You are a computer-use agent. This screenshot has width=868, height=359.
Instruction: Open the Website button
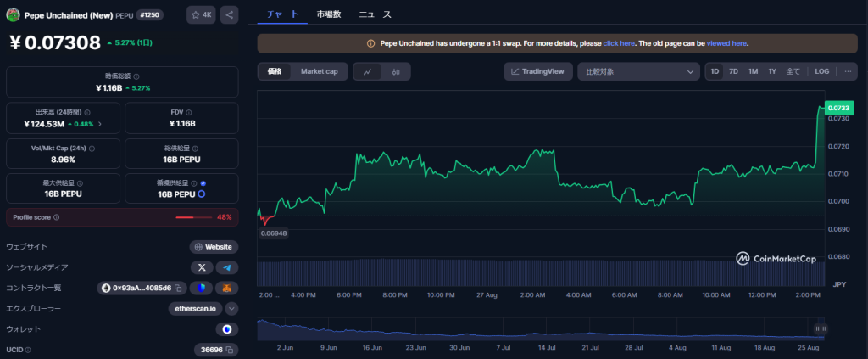pyautogui.click(x=214, y=247)
